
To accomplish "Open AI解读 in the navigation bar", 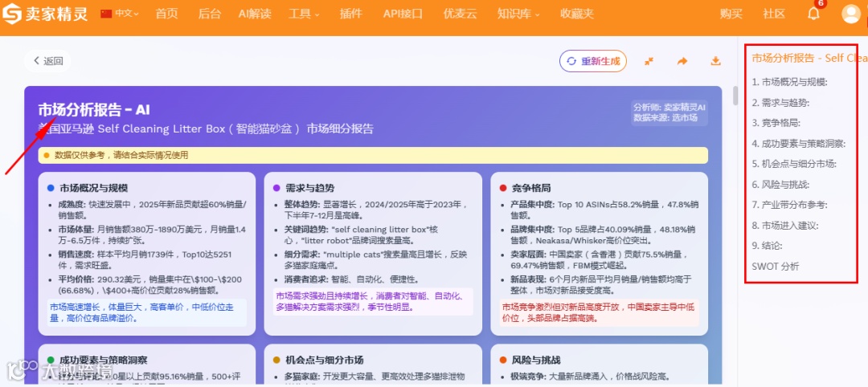I will point(255,14).
